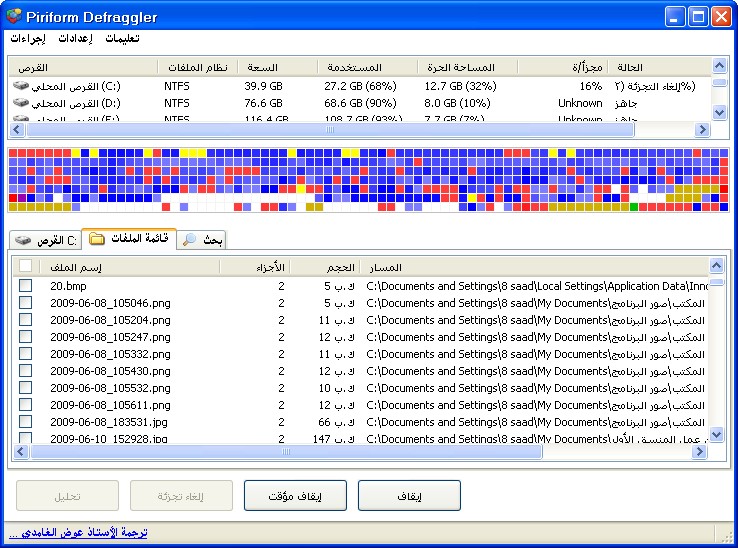The height and width of the screenshot is (548, 738).
Task: Check the box for 2009-06-08_105247.png
Action: point(25,337)
